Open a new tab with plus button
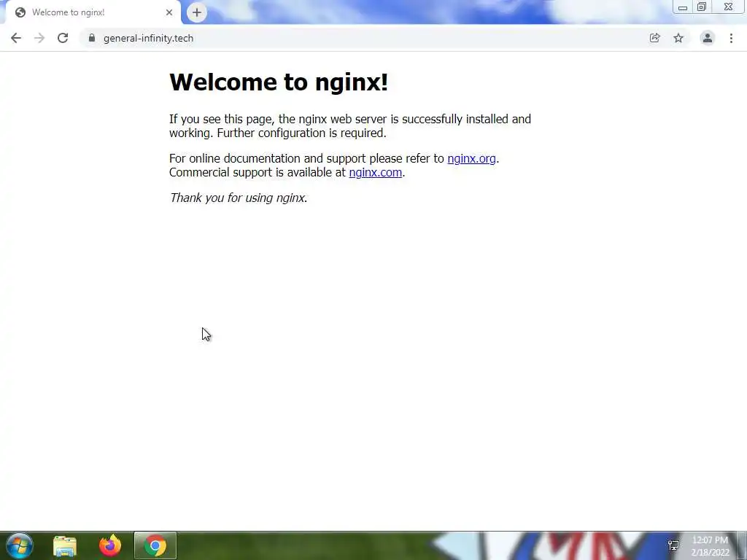 (x=197, y=12)
